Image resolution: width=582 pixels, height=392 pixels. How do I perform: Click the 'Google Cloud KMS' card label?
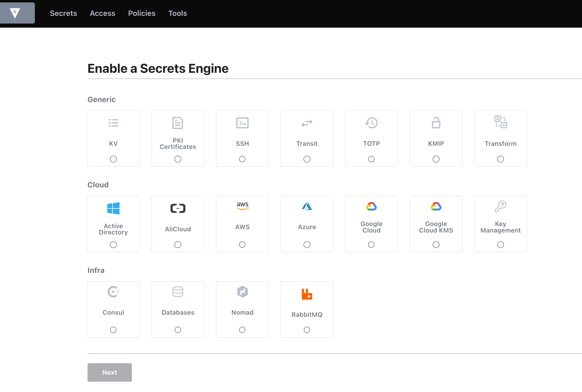(x=436, y=227)
